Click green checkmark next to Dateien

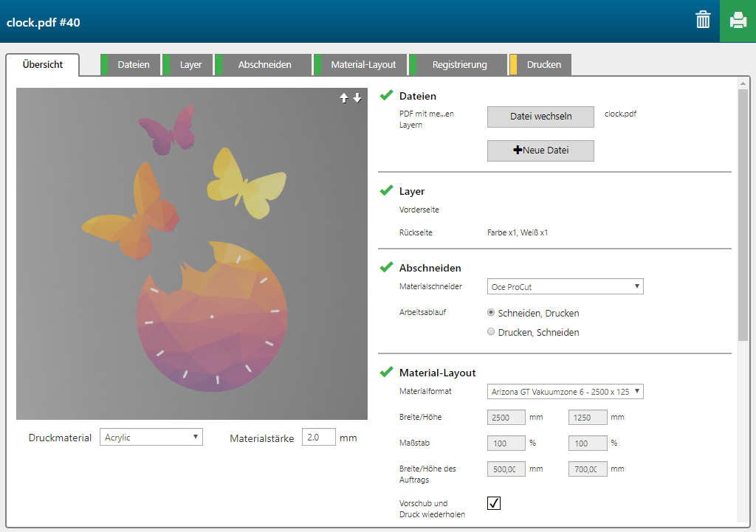(386, 95)
